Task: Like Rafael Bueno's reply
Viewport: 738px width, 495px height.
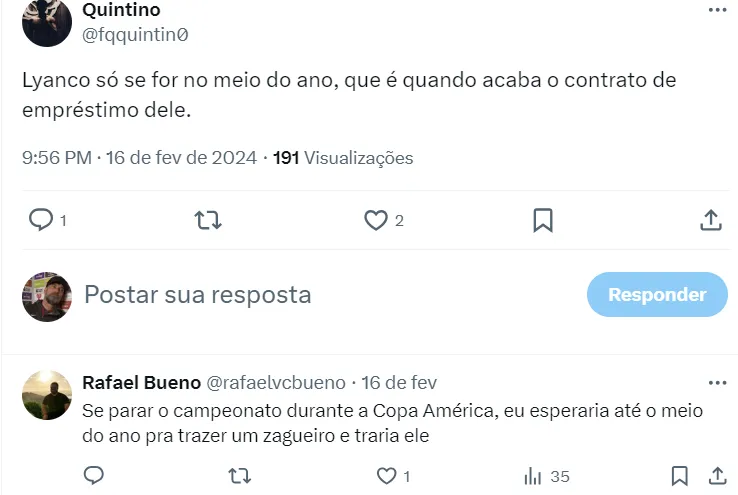Action: [386, 476]
